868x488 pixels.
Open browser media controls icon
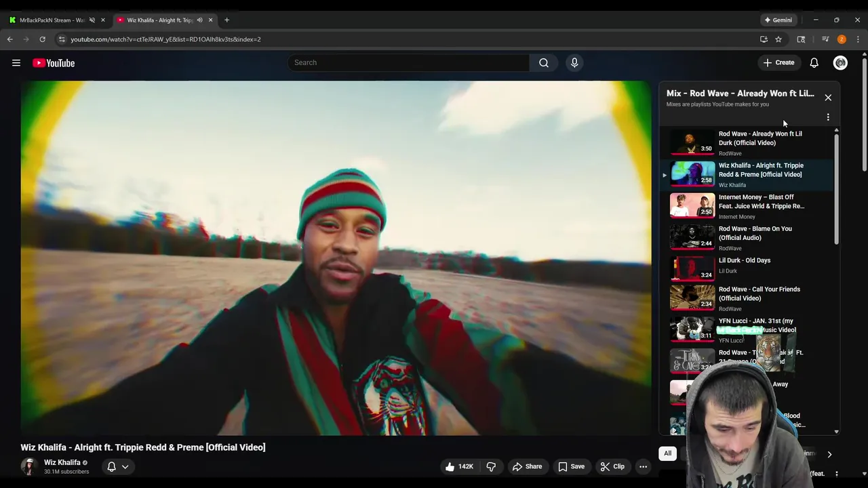(825, 39)
